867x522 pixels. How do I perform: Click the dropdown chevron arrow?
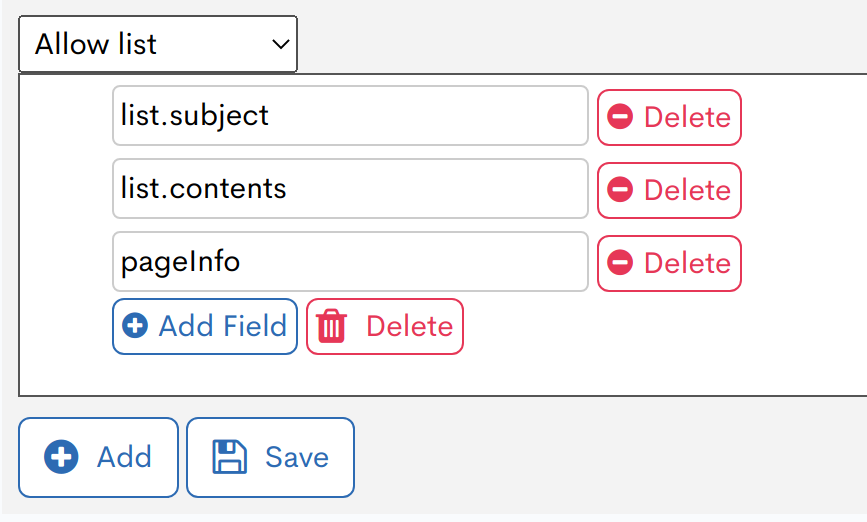[x=281, y=44]
